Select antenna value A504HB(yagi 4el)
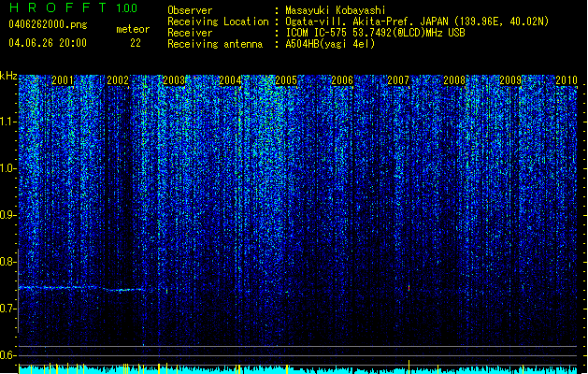The width and height of the screenshot is (588, 374). point(330,44)
